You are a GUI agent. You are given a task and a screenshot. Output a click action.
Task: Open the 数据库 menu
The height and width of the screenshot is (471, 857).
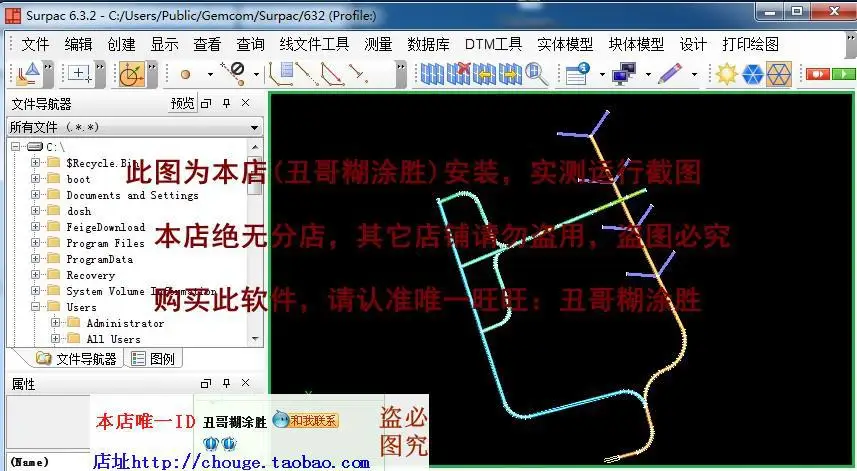pos(428,44)
